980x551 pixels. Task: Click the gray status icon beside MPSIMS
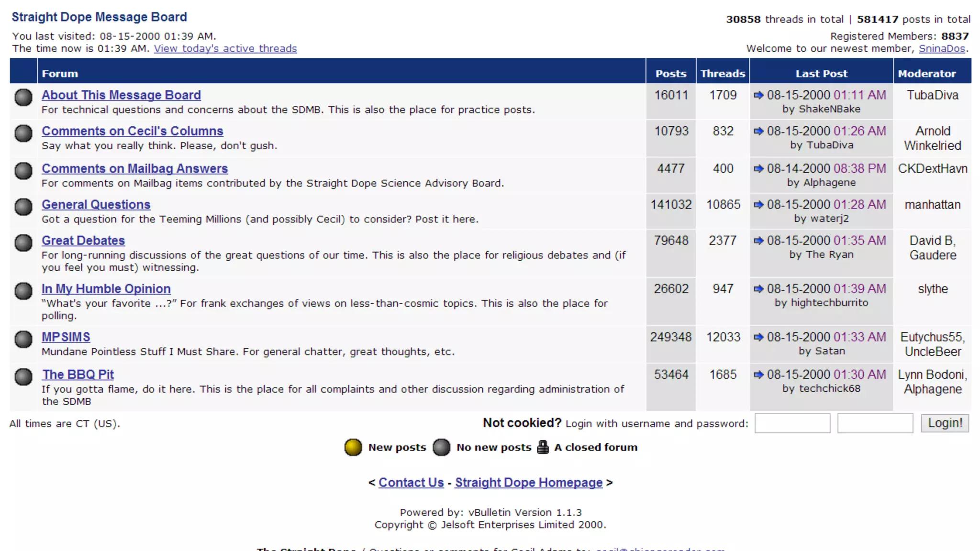point(23,339)
